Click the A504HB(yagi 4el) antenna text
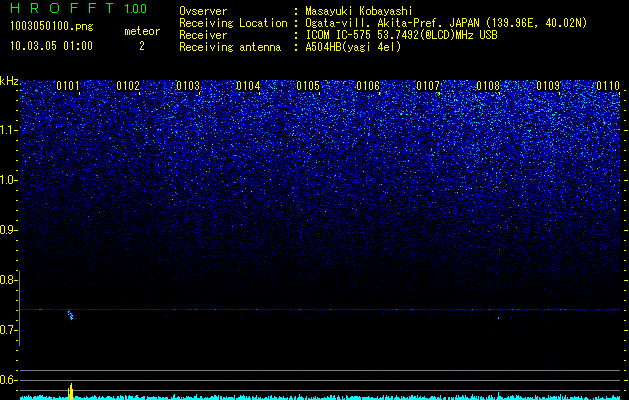The height and width of the screenshot is (400, 629). pyautogui.click(x=353, y=47)
